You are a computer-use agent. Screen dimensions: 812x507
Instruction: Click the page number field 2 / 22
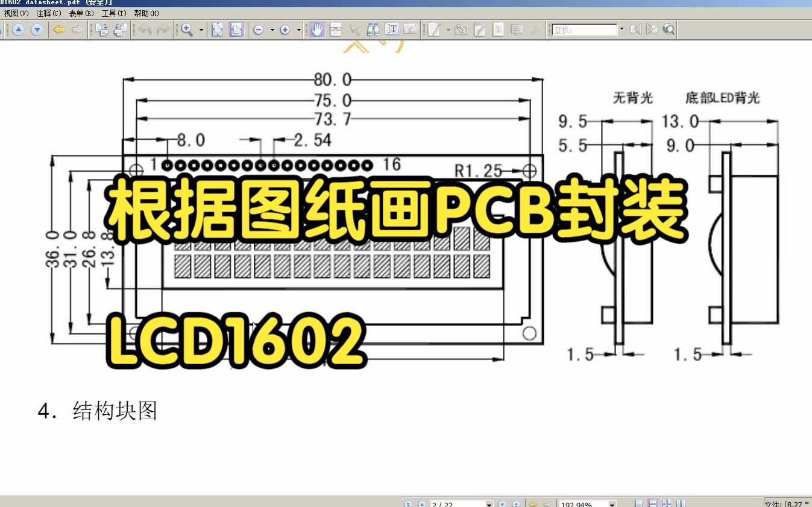(x=458, y=504)
